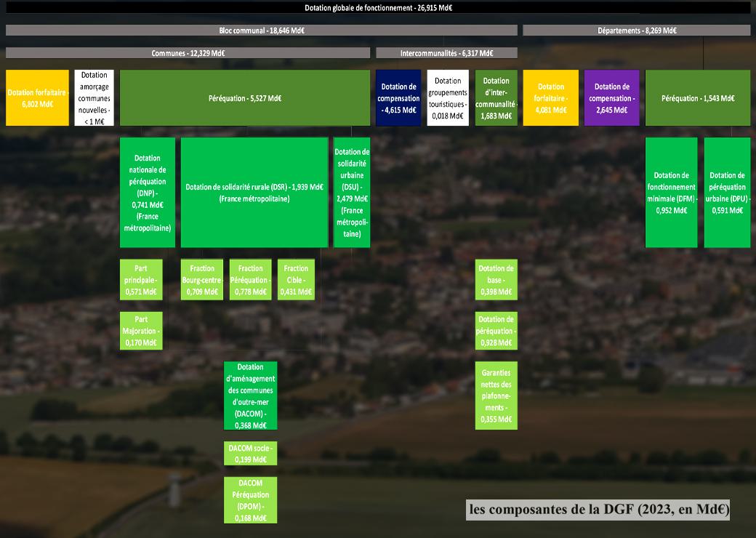Click Garanties nettes des plafonnements box
Image resolution: width=756 pixels, height=538 pixels.
point(496,396)
